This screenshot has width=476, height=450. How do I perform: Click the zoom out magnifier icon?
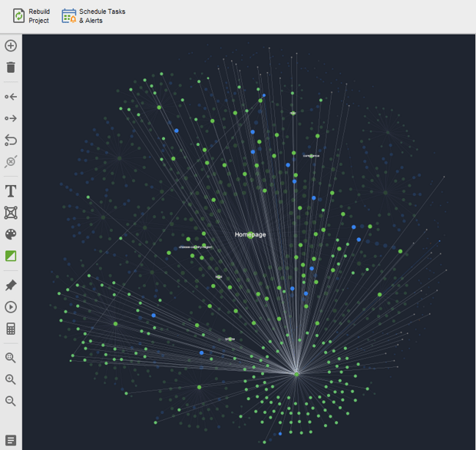click(11, 401)
